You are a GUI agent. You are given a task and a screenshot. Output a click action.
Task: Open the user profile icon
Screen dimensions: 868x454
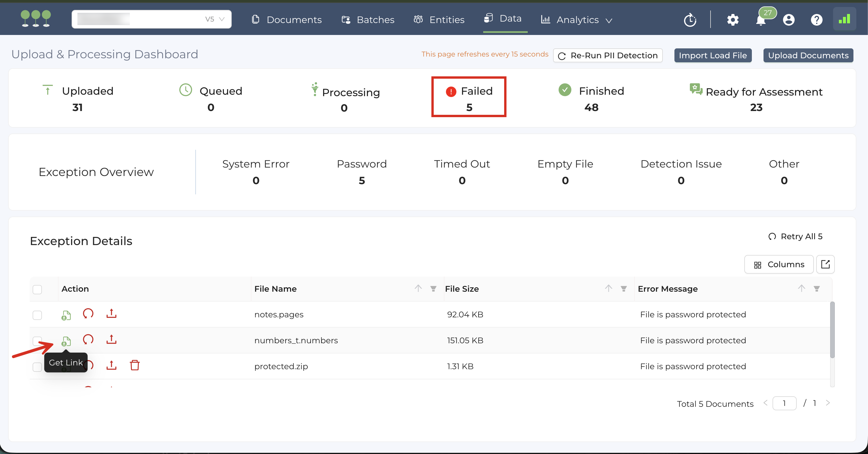[789, 20]
